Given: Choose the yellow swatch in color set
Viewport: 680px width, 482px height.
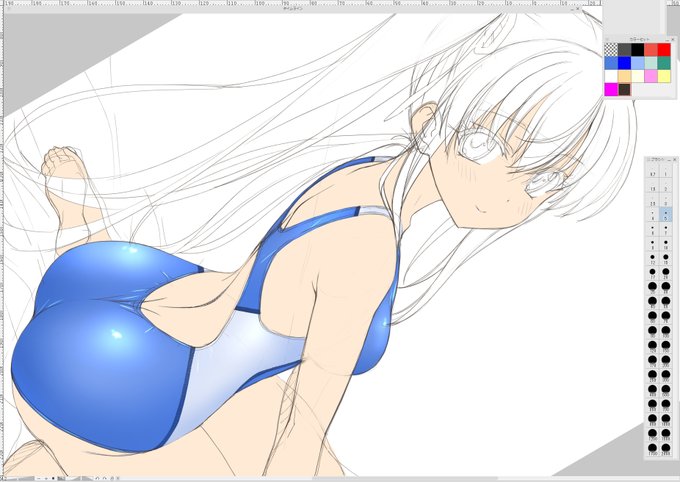Looking at the screenshot, I should coord(664,76).
